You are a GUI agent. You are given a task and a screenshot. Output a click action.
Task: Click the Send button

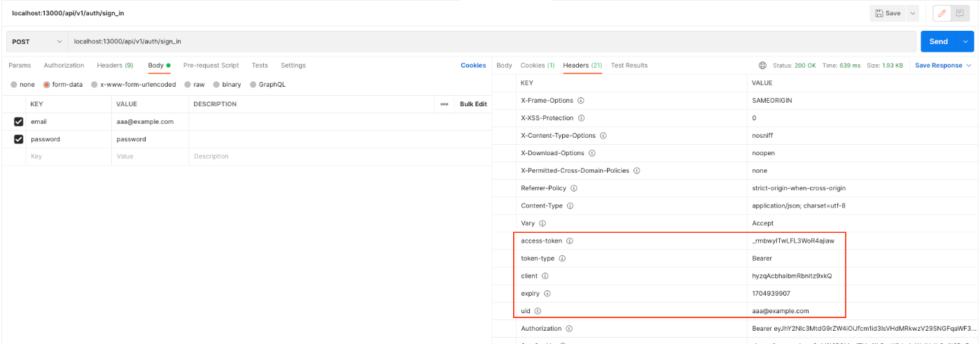[x=938, y=42]
